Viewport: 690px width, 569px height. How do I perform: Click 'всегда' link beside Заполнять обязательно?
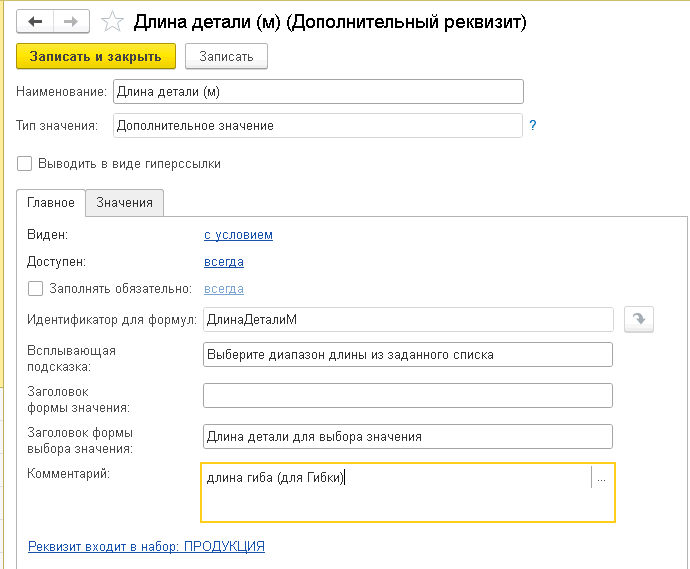(224, 289)
